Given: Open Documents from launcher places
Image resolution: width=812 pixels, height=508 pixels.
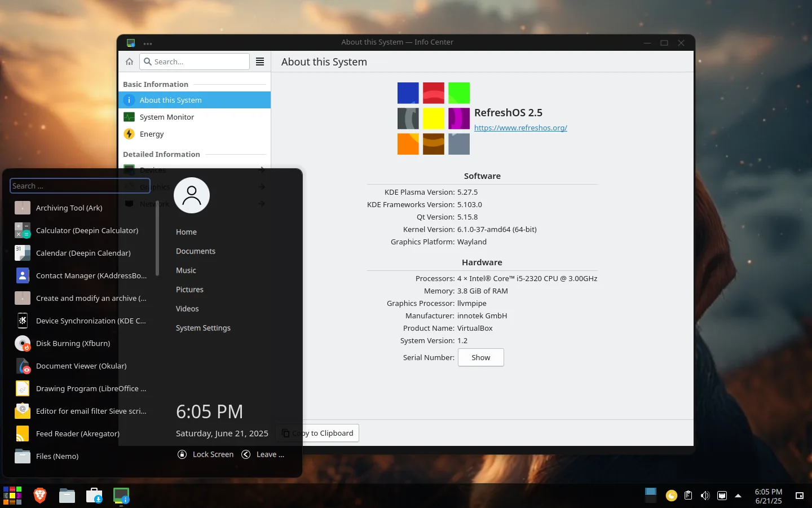Looking at the screenshot, I should [x=196, y=251].
